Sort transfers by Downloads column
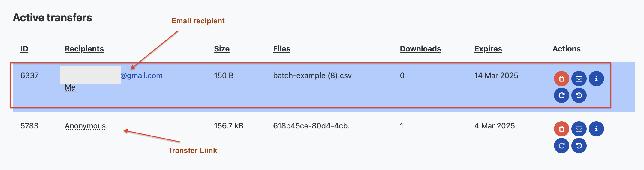644x170 pixels. tap(420, 49)
